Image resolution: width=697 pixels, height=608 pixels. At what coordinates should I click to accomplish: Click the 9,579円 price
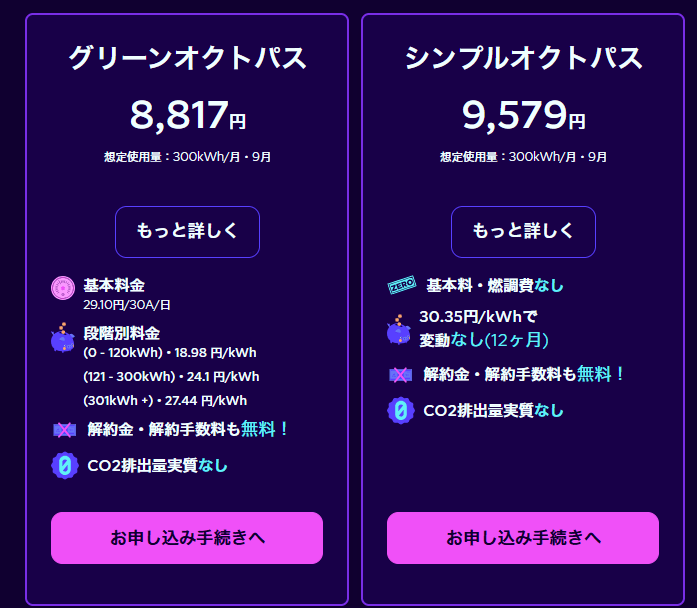[523, 116]
